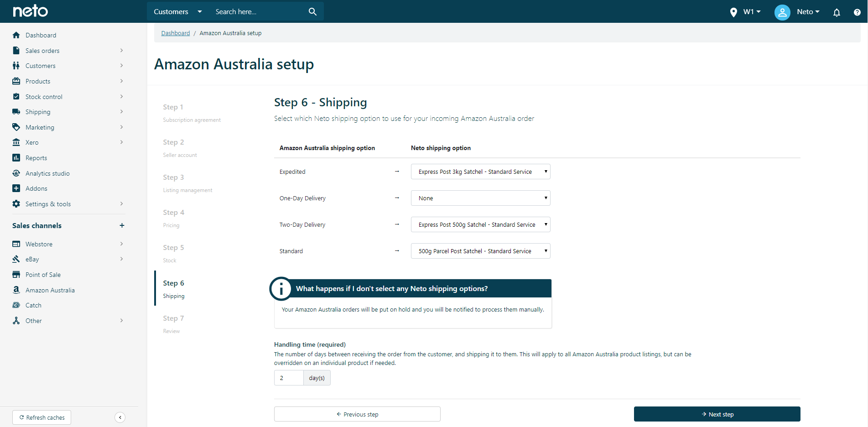868x427 pixels.
Task: Click the Previous step button
Action: click(357, 414)
